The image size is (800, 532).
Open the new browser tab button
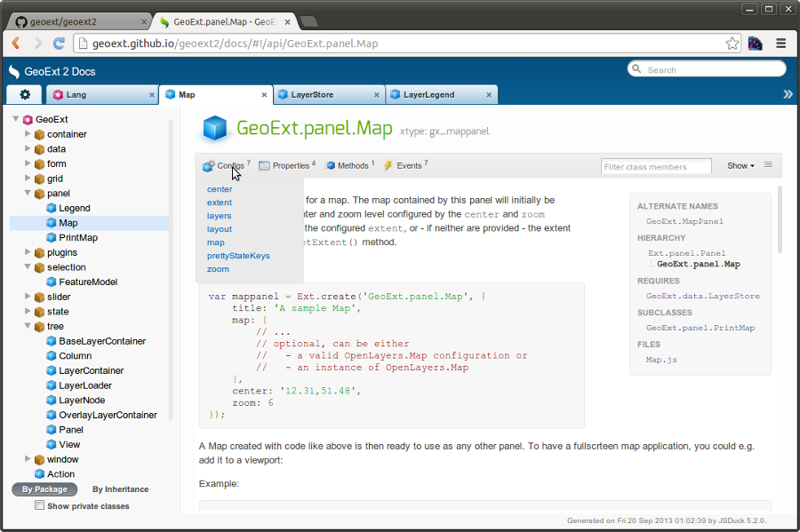(309, 21)
